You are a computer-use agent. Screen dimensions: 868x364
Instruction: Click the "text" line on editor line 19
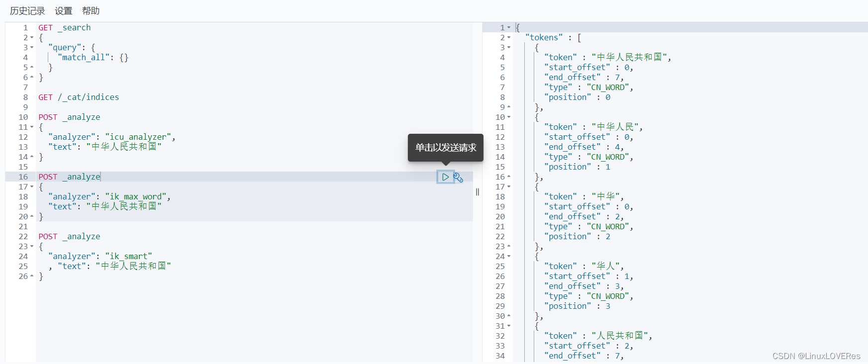coord(105,207)
